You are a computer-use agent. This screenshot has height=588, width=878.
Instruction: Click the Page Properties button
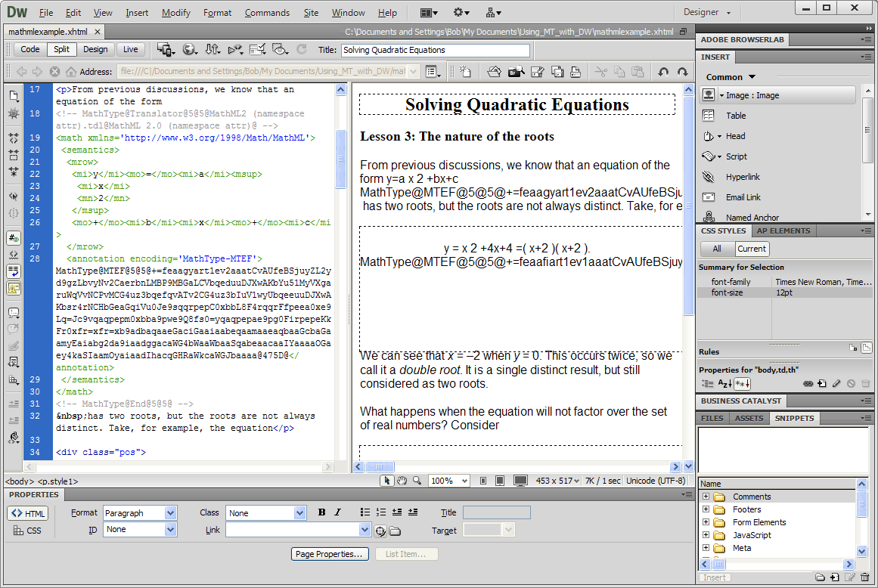330,554
